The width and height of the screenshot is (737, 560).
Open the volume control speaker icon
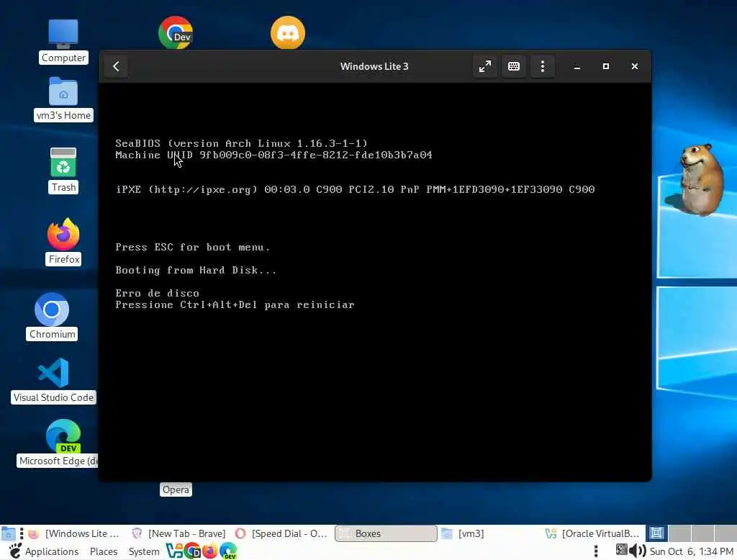(638, 550)
